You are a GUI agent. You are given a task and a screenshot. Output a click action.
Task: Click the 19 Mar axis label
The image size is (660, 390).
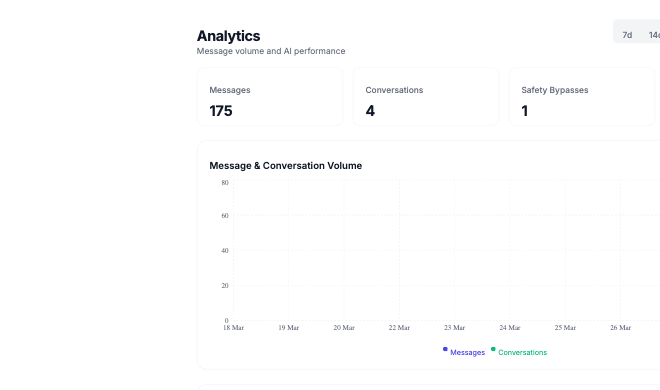[288, 328]
